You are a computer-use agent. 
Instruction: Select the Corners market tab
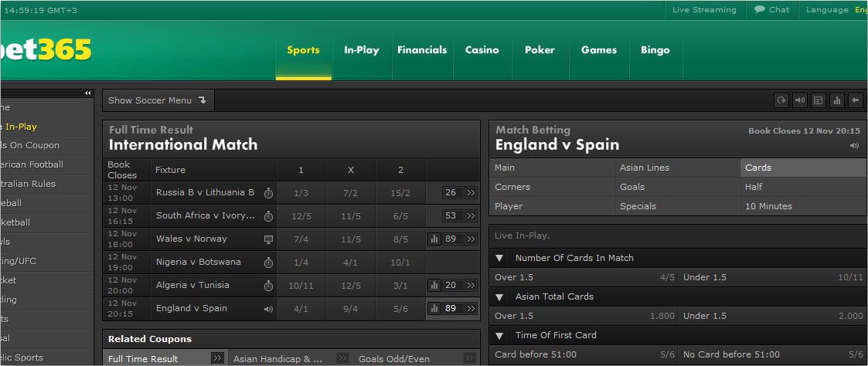552,187
